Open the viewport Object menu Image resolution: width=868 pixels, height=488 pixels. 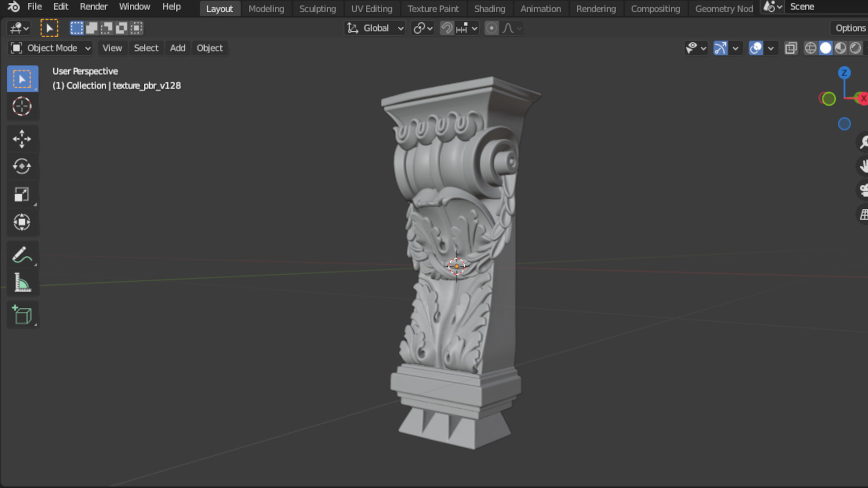(x=210, y=48)
